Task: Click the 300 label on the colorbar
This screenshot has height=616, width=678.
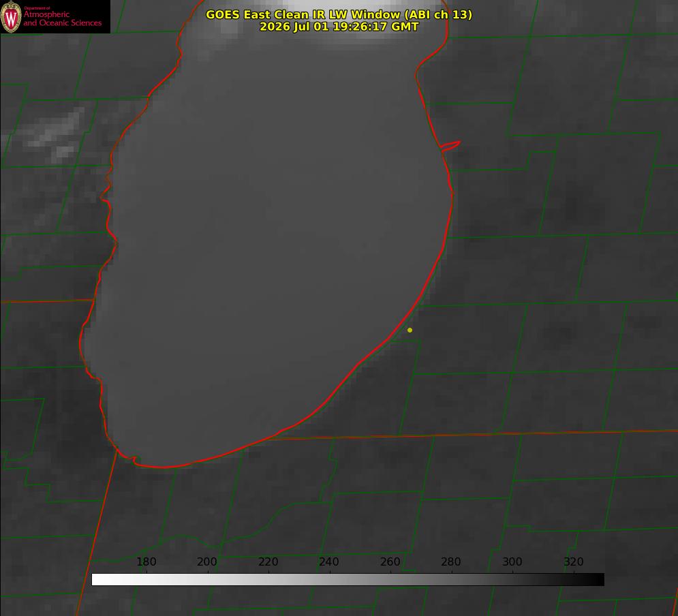Action: [512, 561]
